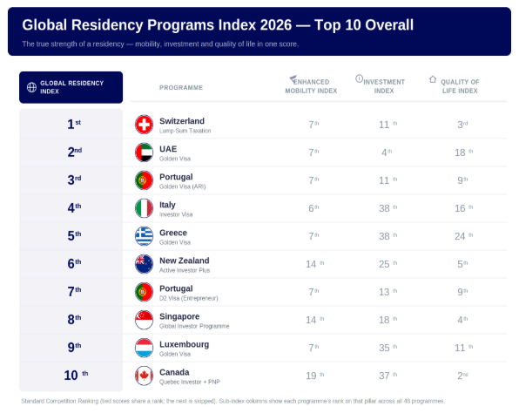
Task: Click the info icon beside Investment Index
Action: pyautogui.click(x=359, y=78)
